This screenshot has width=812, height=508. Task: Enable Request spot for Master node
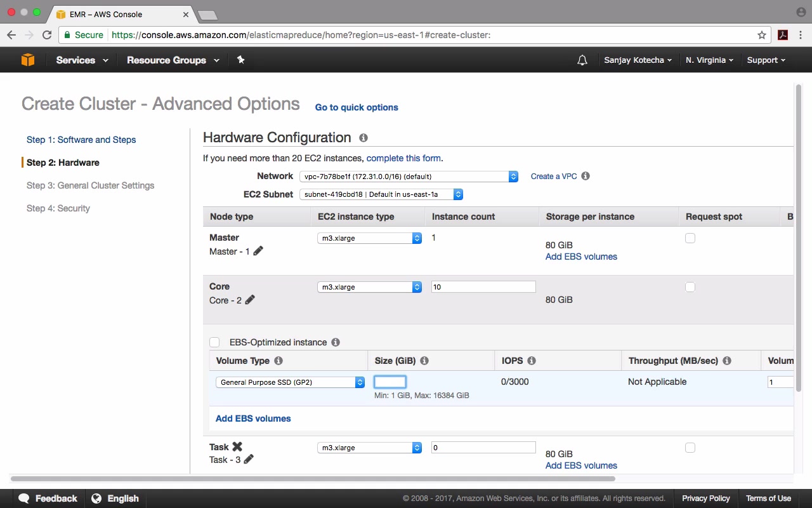pos(690,238)
